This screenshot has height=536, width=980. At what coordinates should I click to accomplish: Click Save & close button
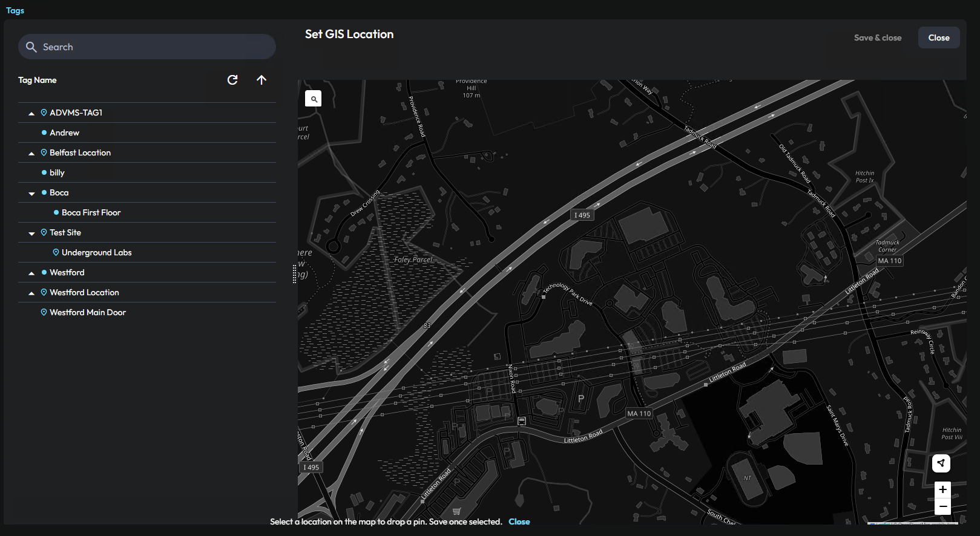(878, 38)
